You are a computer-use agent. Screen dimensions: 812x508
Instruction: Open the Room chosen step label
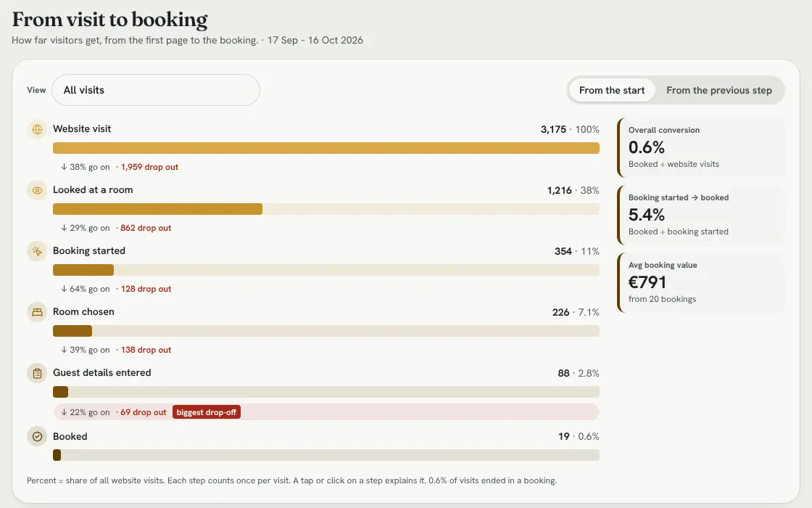click(83, 311)
